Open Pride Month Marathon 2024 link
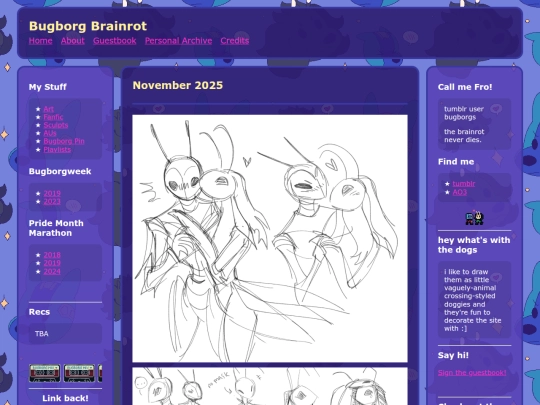 click(52, 271)
